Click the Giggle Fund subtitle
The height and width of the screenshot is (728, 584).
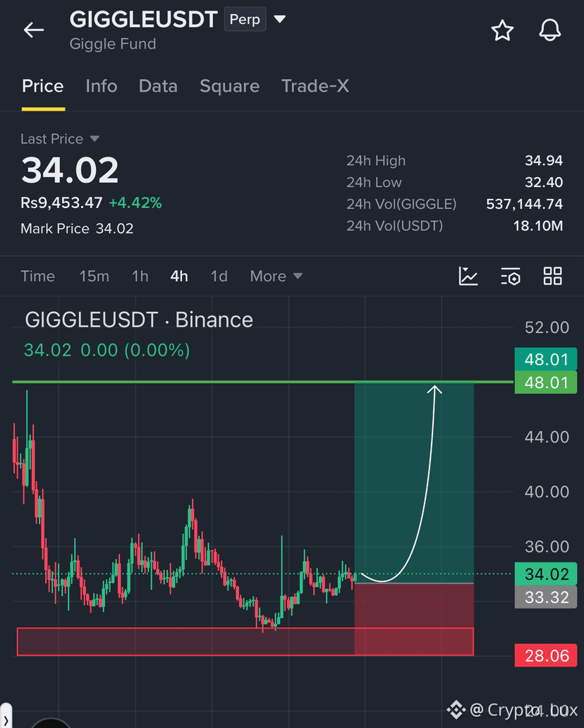pyautogui.click(x=113, y=44)
